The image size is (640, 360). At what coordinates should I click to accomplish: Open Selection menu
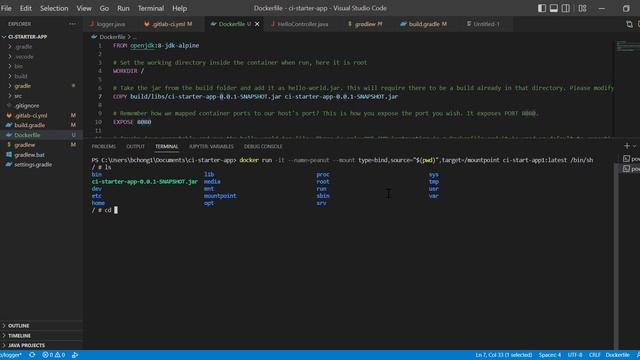54,8
